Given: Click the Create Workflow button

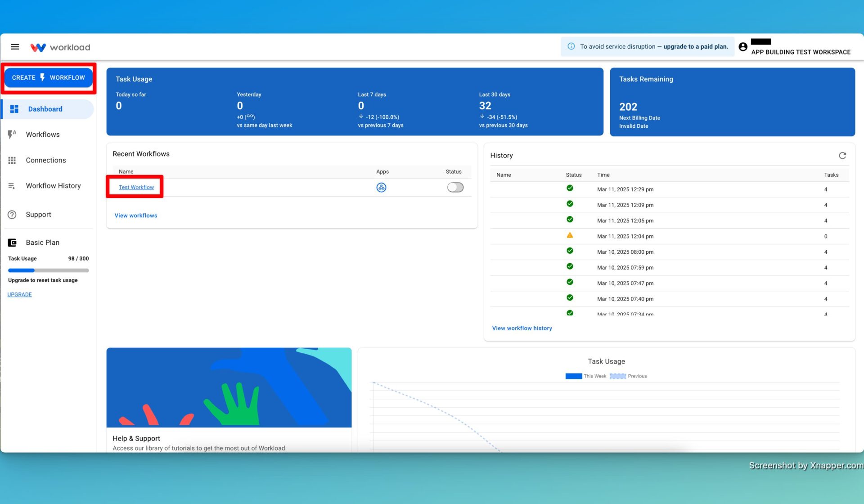Looking at the screenshot, I should (x=48, y=77).
